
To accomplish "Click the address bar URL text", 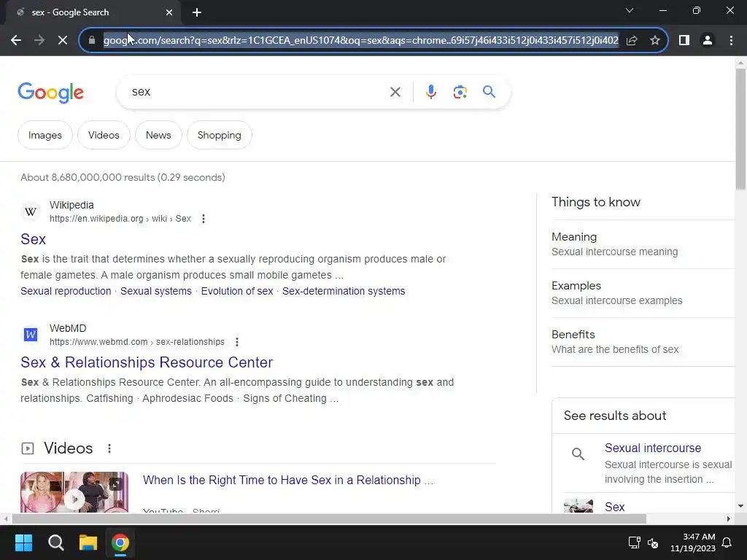I will 361,41.
